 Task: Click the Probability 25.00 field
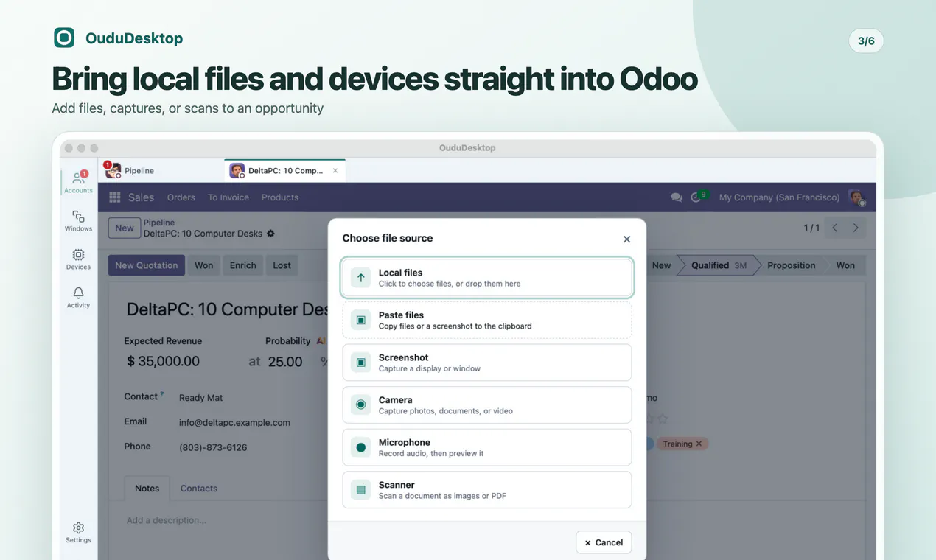pyautogui.click(x=285, y=361)
